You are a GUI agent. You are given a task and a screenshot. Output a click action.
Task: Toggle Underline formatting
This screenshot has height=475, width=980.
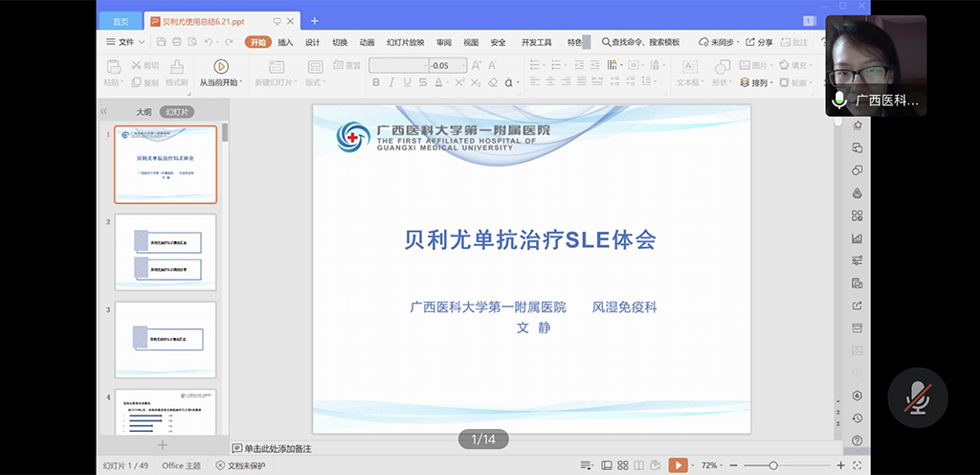407,82
